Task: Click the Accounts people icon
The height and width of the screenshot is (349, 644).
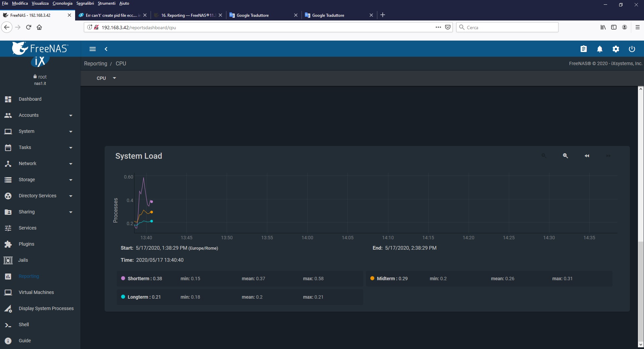Action: point(8,115)
